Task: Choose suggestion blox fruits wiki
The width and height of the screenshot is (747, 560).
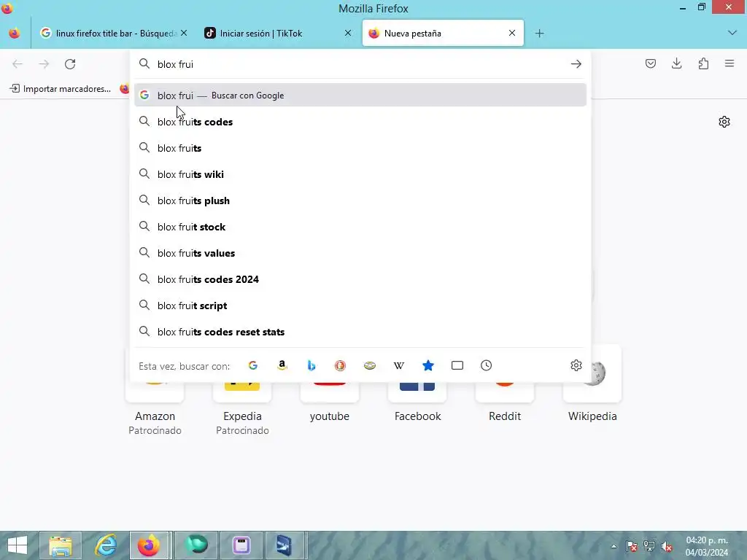Action: coord(360,174)
